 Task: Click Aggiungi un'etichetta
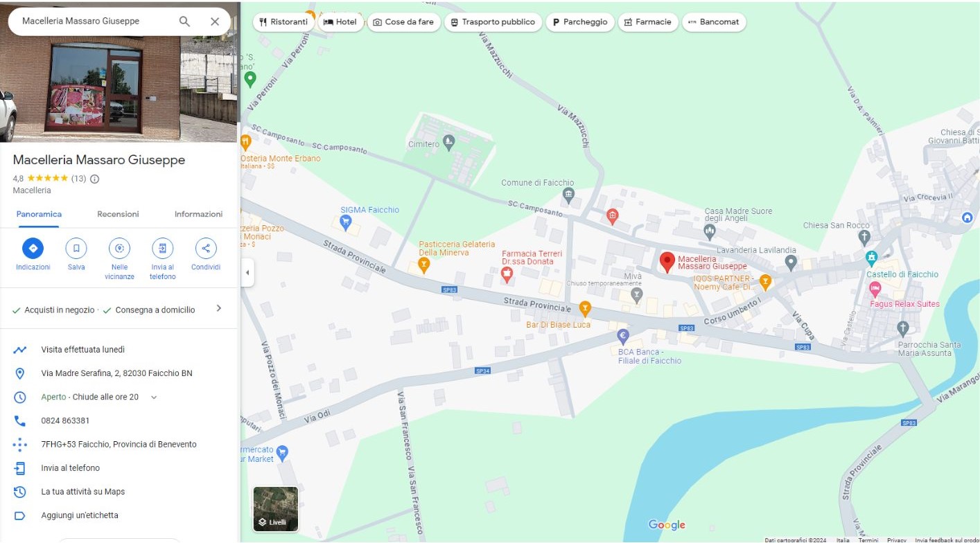click(80, 515)
